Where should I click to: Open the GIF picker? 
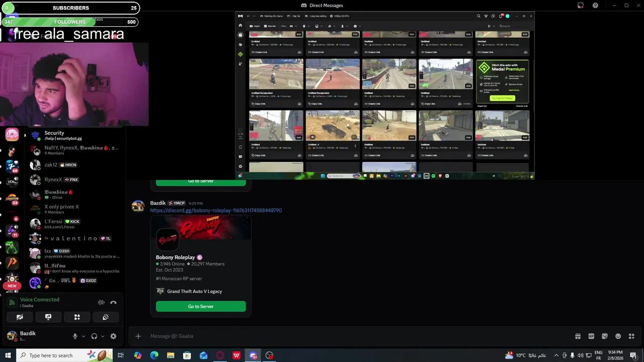591,336
